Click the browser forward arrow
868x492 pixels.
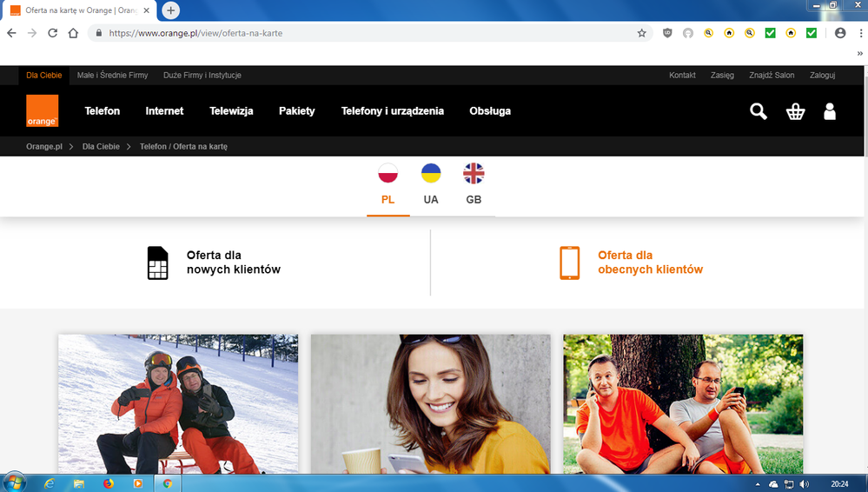[32, 33]
